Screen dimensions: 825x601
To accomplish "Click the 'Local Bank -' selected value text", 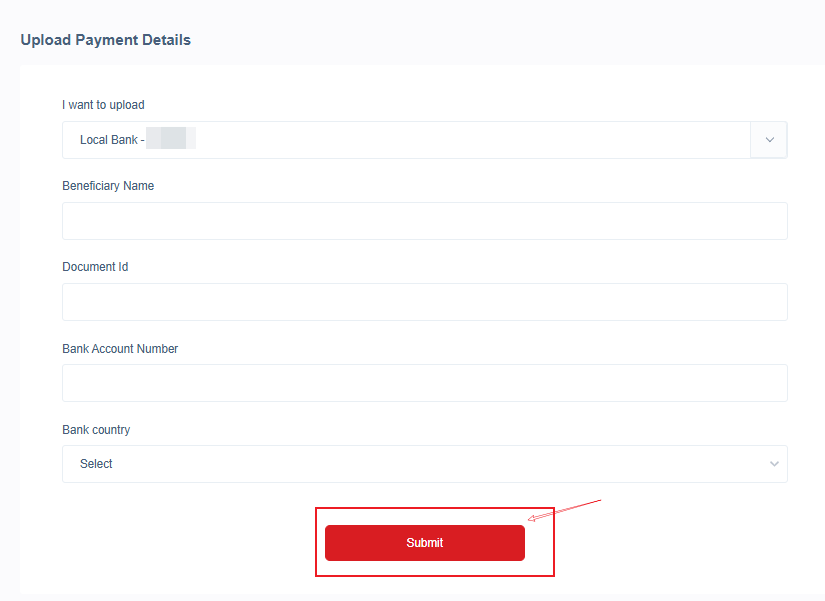I will (112, 140).
